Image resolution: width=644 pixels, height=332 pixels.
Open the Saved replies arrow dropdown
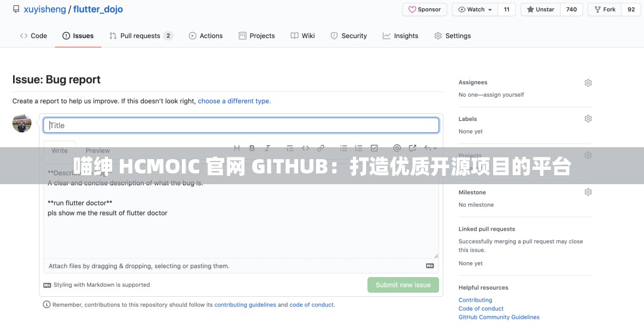[431, 148]
